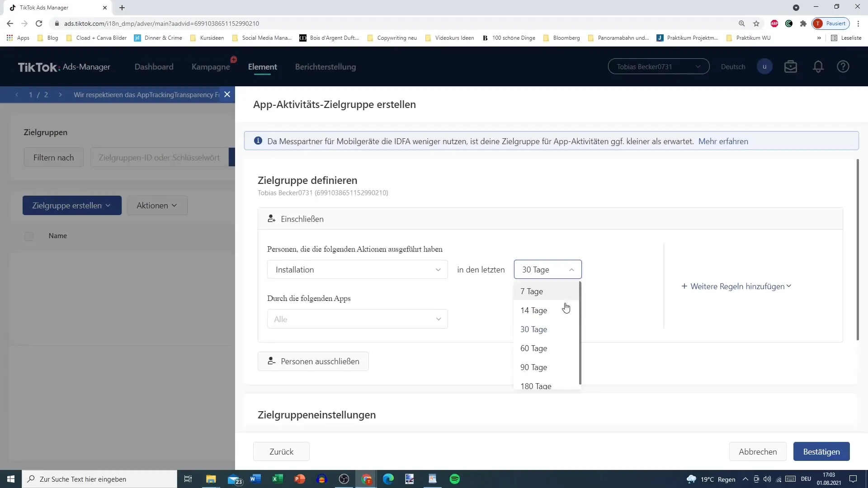
Task: Open the Tobias Becker0731 account selector
Action: point(658,66)
